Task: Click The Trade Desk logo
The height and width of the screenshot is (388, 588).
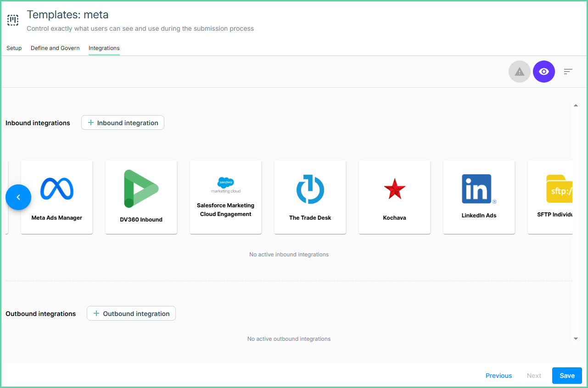Action: click(x=310, y=188)
